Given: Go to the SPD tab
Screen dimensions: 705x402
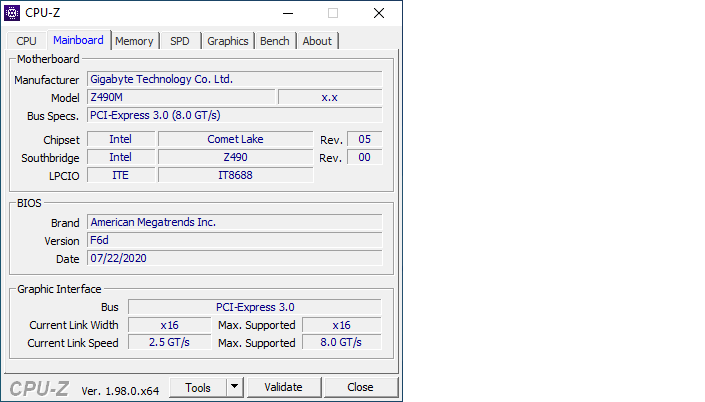Looking at the screenshot, I should (180, 41).
